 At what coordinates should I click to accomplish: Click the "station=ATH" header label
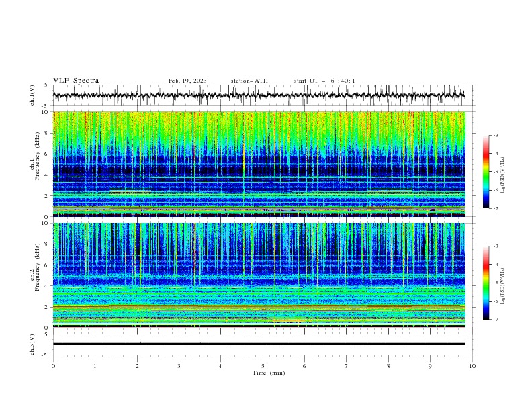(x=249, y=81)
